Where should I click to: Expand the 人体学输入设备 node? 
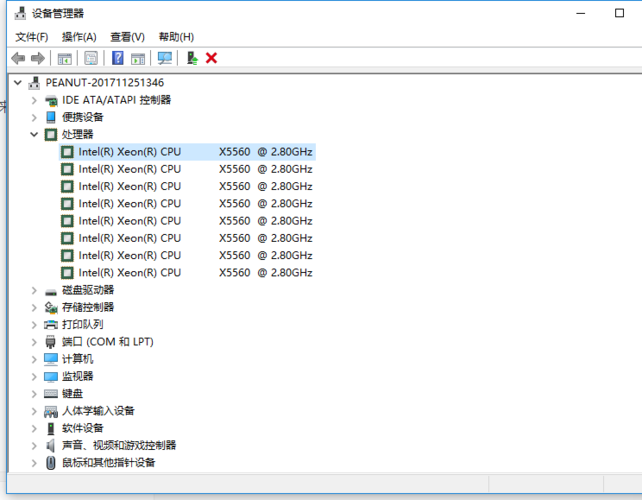point(34,412)
